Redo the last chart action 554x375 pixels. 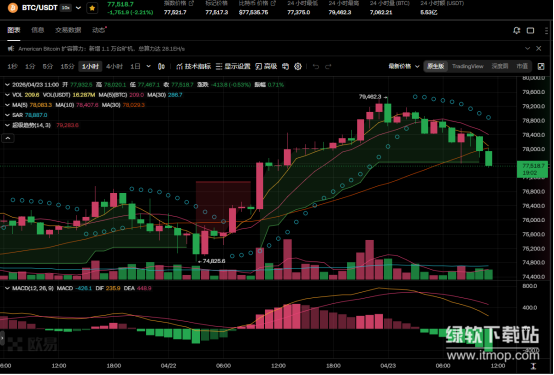pyautogui.click(x=328, y=66)
